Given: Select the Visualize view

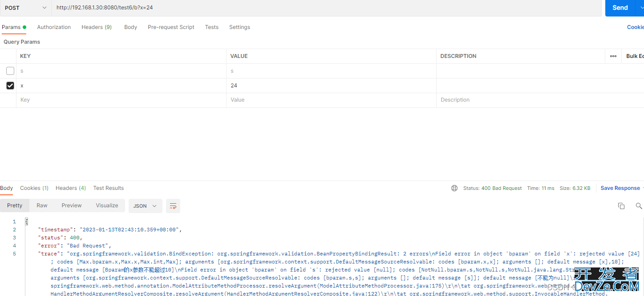Looking at the screenshot, I should pos(107,206).
